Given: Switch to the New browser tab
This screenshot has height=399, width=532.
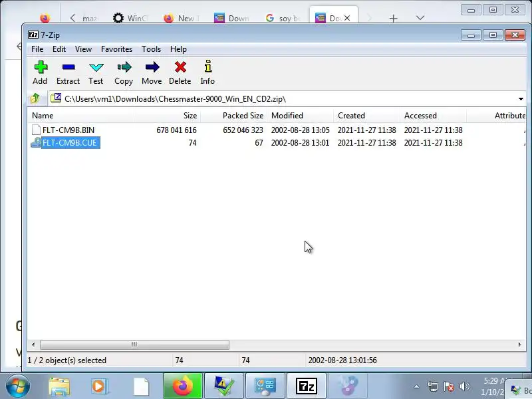Looking at the screenshot, I should click(x=181, y=18).
